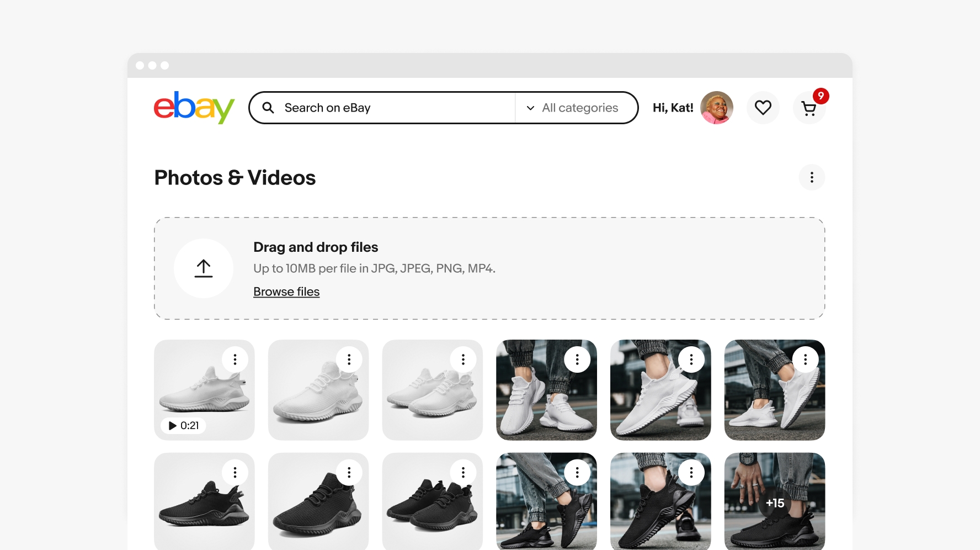Open options for the 0:21 video thumbnail

(235, 359)
